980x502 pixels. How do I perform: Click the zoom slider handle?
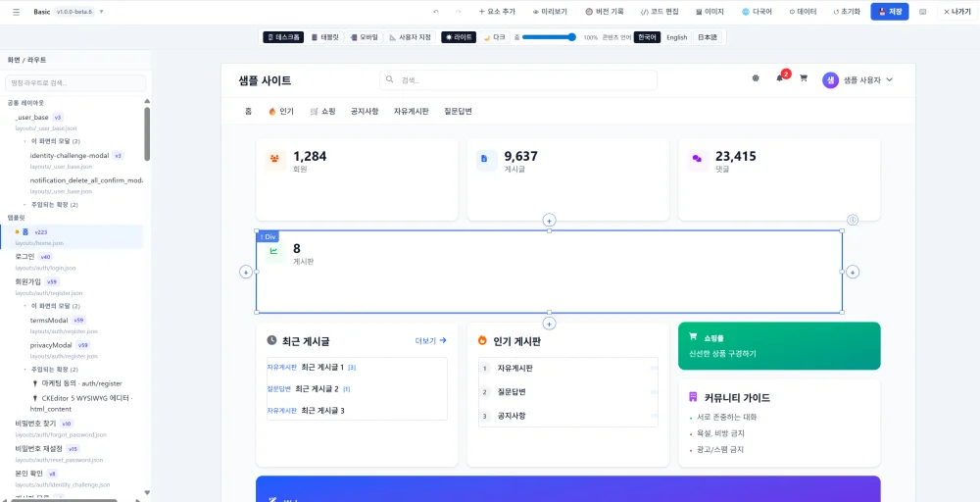[x=572, y=37]
